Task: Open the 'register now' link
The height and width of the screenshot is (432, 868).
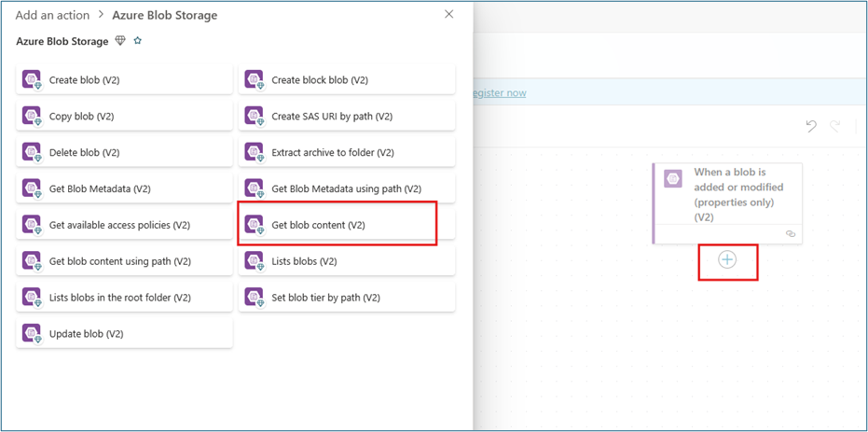Action: [500, 93]
